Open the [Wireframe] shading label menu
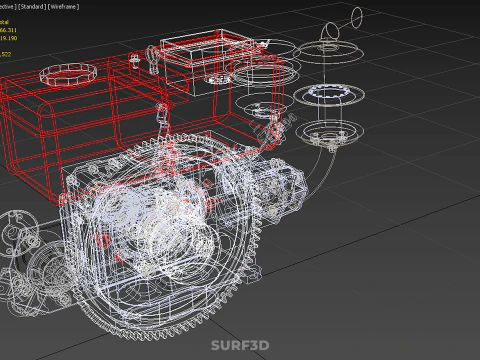The width and height of the screenshot is (480, 360). pos(63,7)
